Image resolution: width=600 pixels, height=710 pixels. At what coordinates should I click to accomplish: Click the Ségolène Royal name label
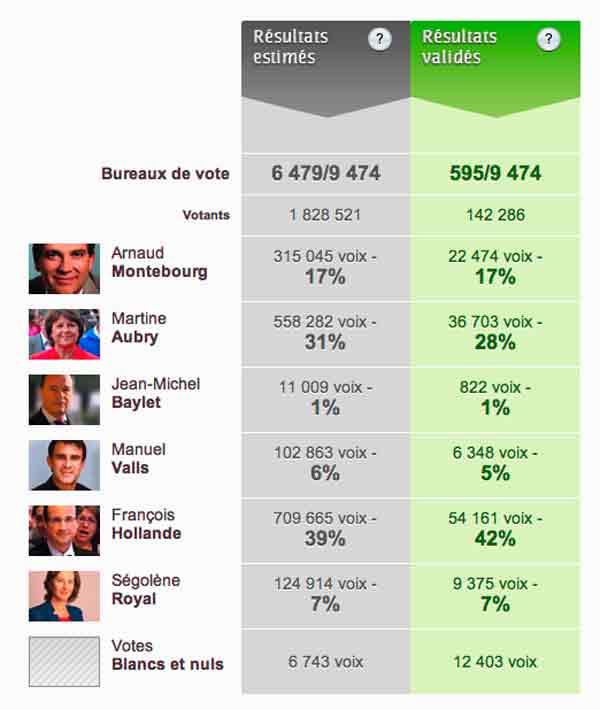coord(145,590)
